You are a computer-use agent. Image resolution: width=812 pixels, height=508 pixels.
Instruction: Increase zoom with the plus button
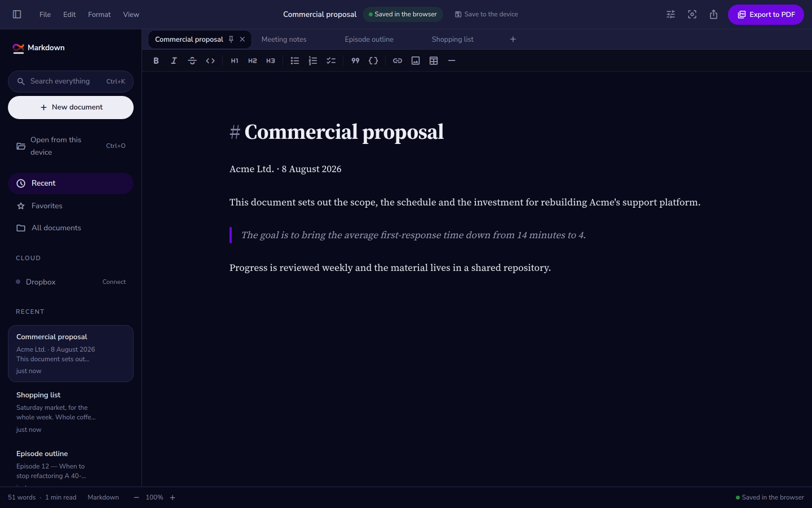pyautogui.click(x=173, y=497)
